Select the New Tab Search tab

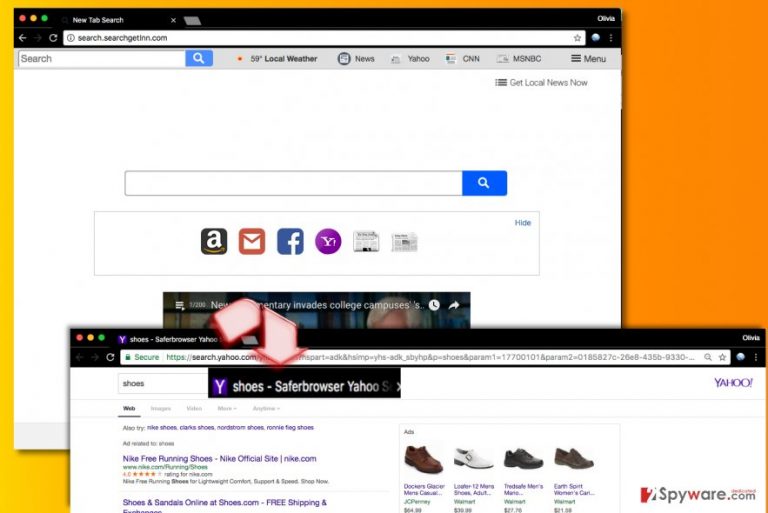(119, 20)
